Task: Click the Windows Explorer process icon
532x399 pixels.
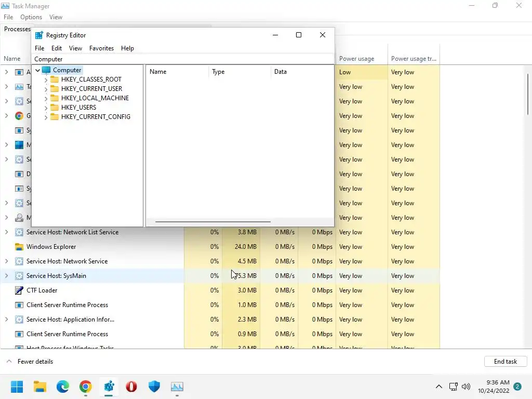Action: pyautogui.click(x=19, y=247)
